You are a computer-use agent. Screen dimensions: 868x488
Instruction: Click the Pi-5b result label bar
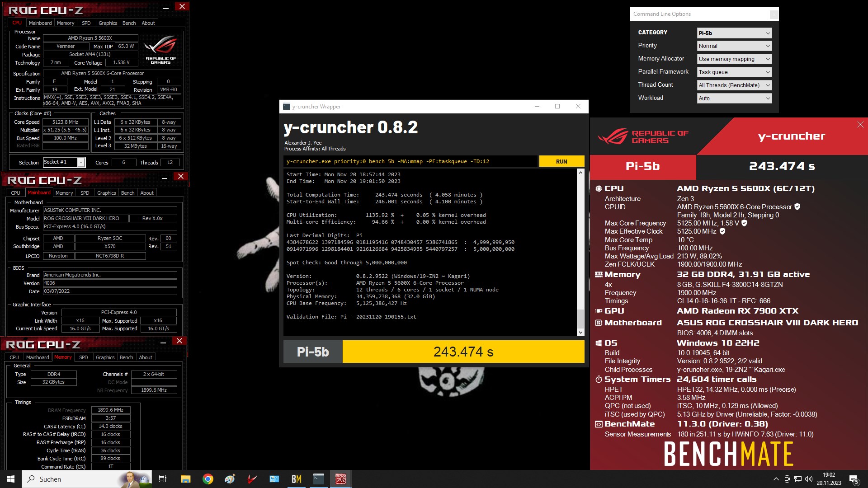[x=313, y=352]
